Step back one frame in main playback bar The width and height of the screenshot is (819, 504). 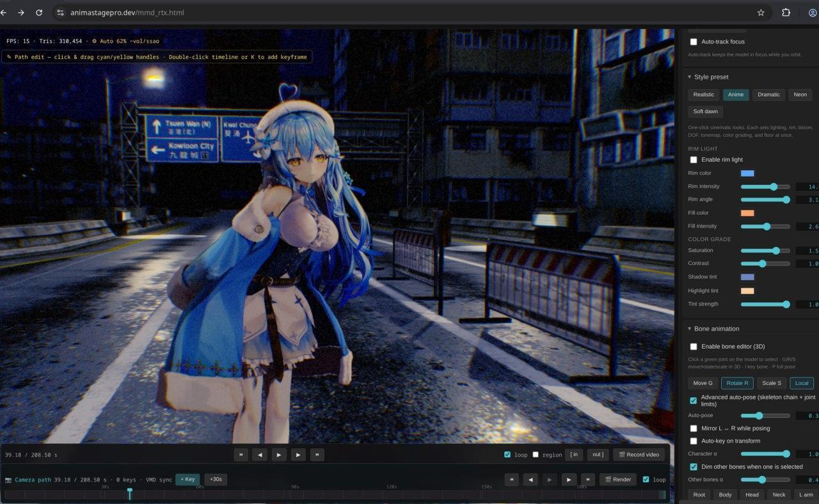coord(260,455)
